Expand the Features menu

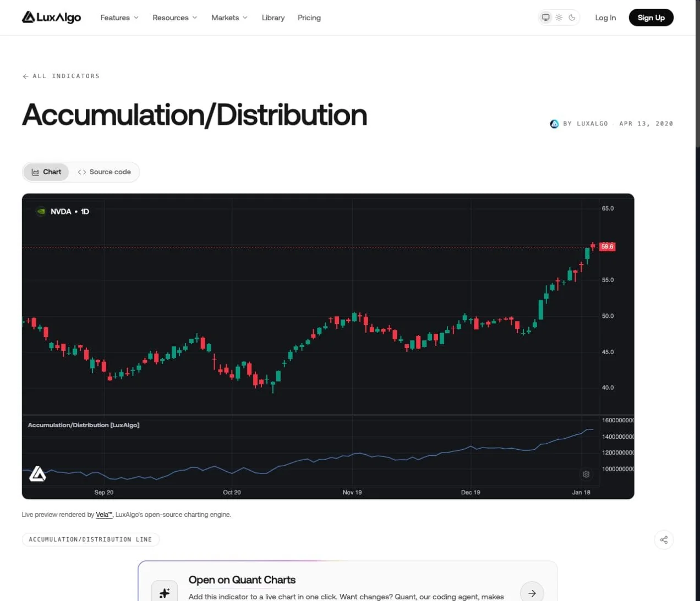click(x=119, y=18)
